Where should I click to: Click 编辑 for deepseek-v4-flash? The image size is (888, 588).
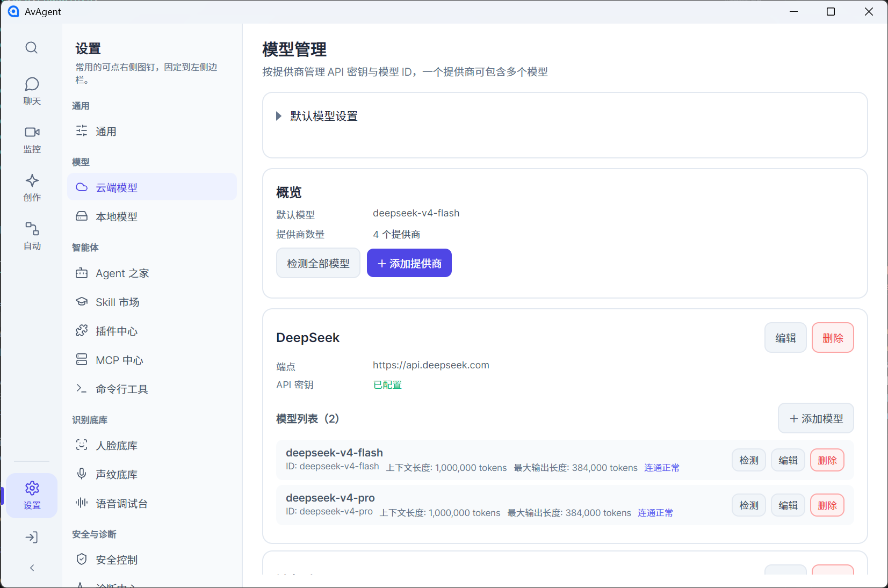pos(788,460)
